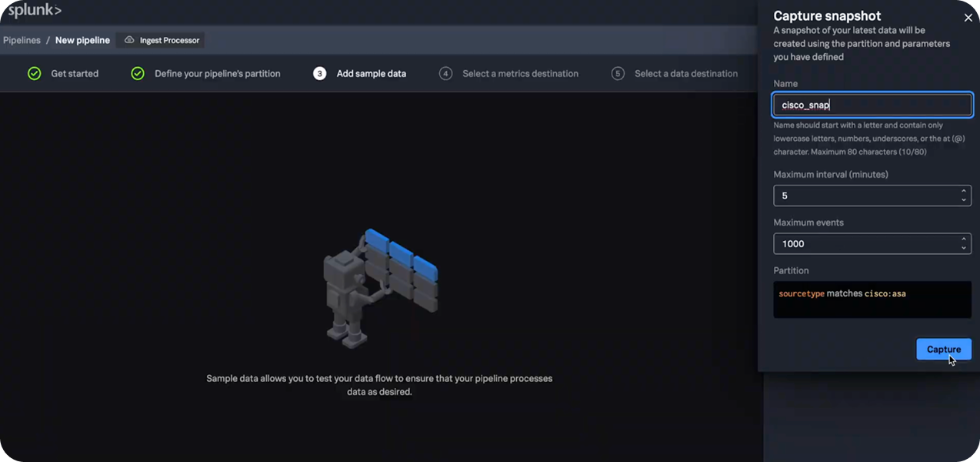This screenshot has height=462, width=980.
Task: Click into the Maximum events field
Action: 862,243
